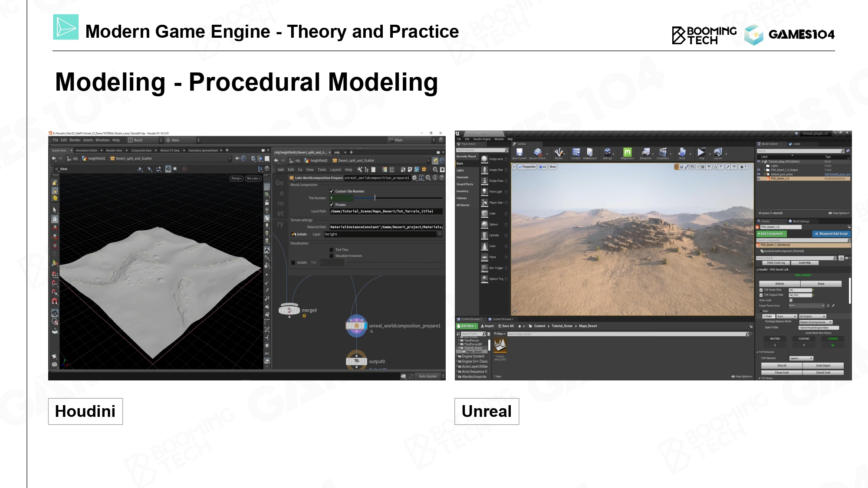Screen dimensions: 868x488
Task: Open the Assets menu in Houdini
Action: tap(88, 140)
